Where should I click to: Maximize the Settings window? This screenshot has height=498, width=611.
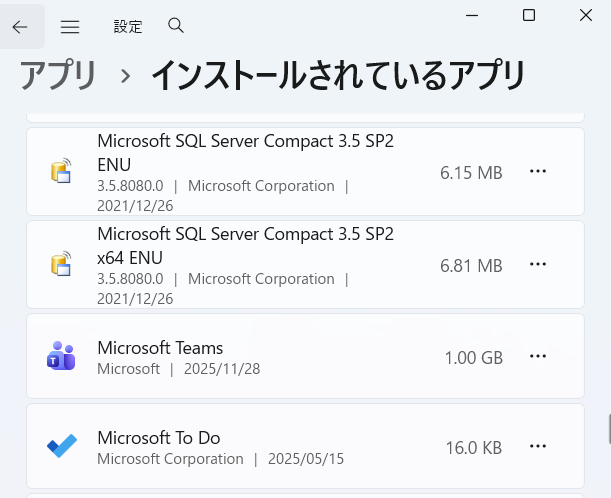point(529,15)
